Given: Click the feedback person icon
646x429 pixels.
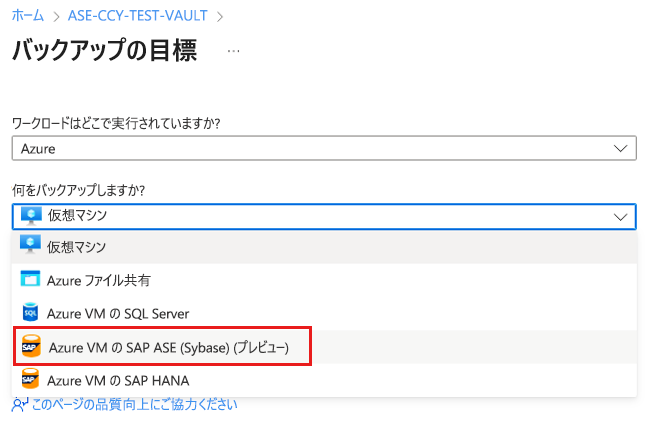Looking at the screenshot, I should 19,405.
